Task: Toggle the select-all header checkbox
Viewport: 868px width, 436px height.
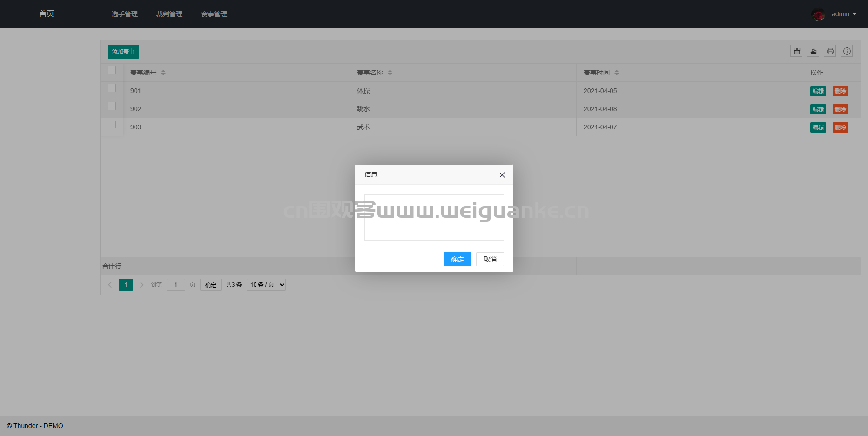Action: coord(112,70)
